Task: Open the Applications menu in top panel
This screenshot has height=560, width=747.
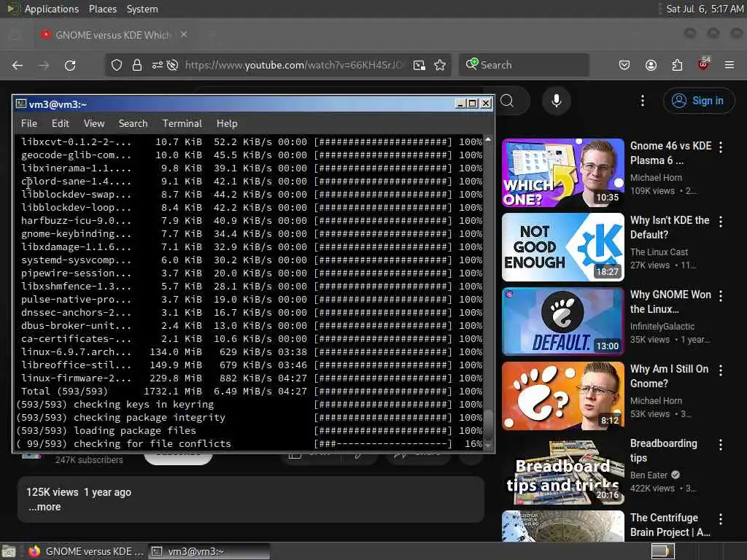Action: [52, 9]
